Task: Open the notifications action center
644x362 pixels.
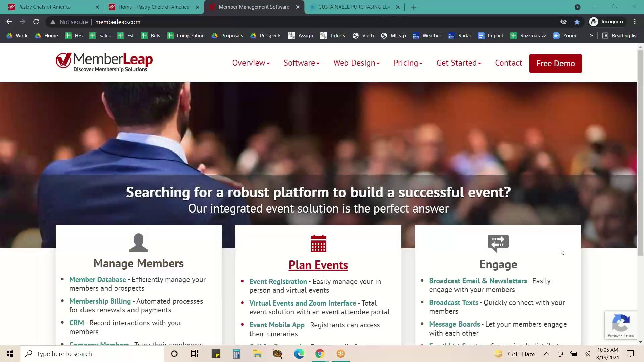Action: point(630,354)
